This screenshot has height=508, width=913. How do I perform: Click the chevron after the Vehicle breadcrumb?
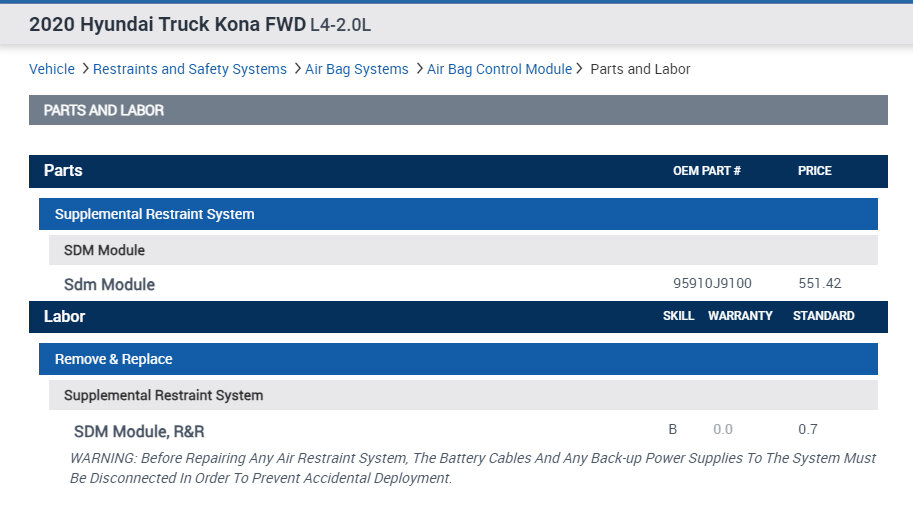click(x=84, y=69)
